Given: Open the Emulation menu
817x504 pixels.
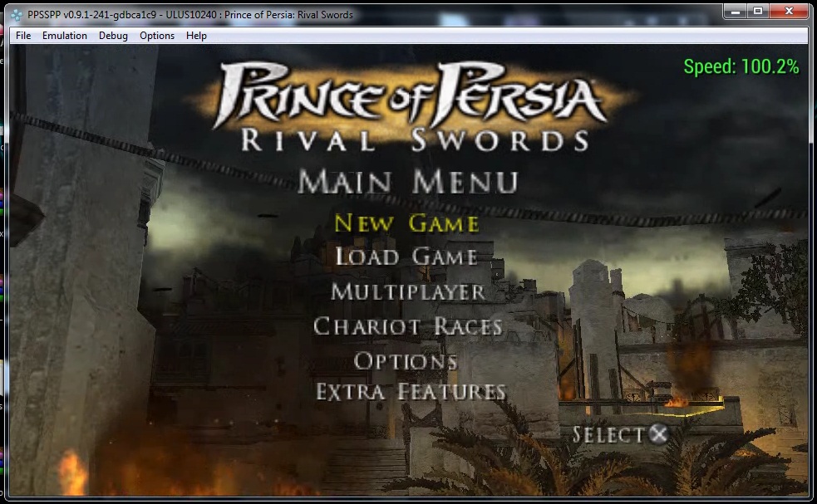Looking at the screenshot, I should pos(64,36).
